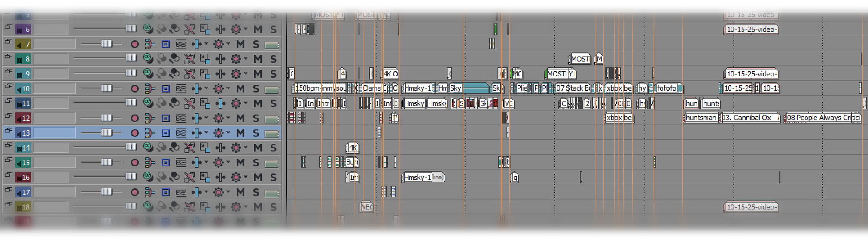This screenshot has height=248, width=868.
Task: Minimize track 9 height button
Action: coord(8,72)
